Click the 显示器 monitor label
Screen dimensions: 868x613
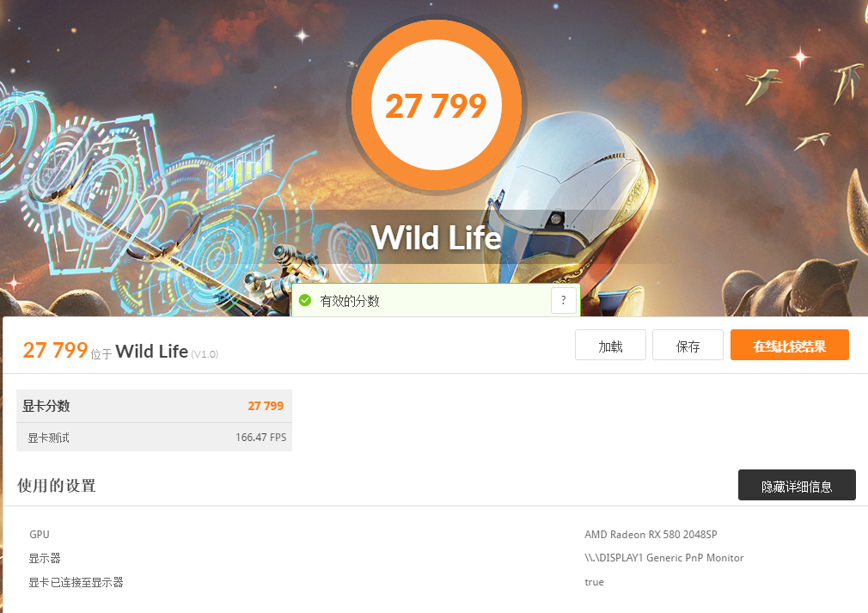[x=45, y=558]
